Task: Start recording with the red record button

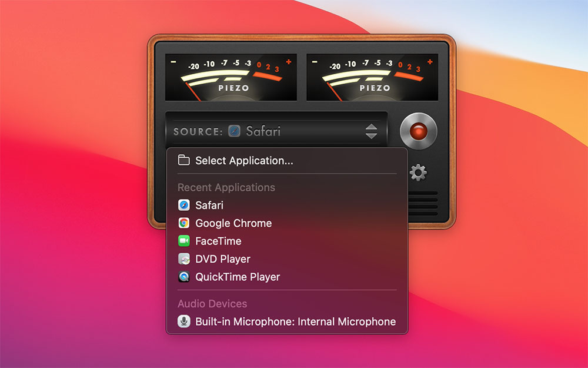Action: click(x=418, y=131)
